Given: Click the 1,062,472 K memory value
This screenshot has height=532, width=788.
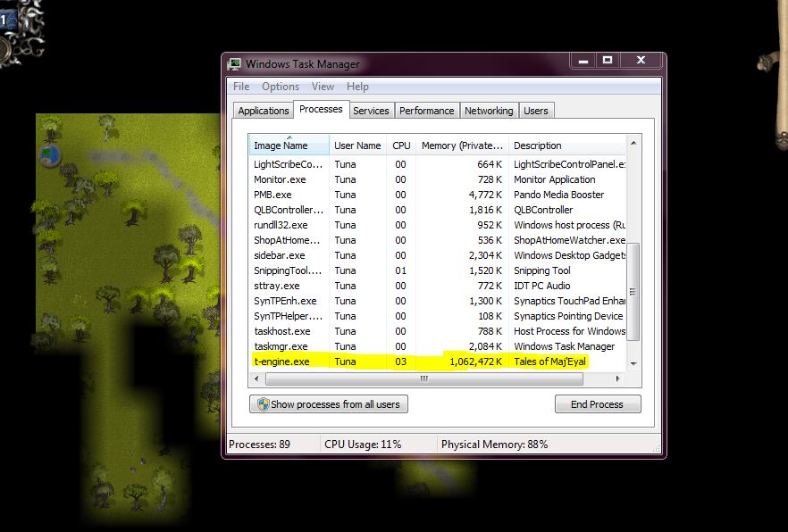Looking at the screenshot, I should [475, 362].
